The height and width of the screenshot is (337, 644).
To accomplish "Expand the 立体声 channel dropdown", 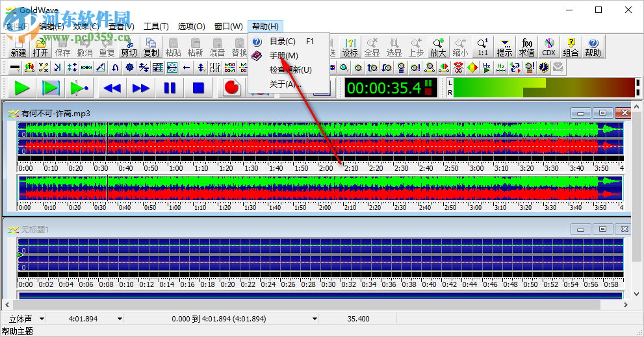I will pos(42,319).
